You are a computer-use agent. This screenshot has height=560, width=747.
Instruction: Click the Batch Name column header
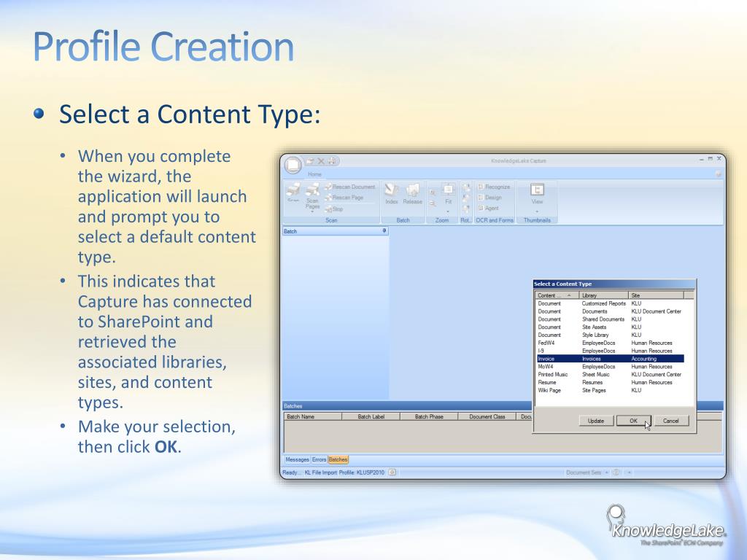click(x=312, y=416)
